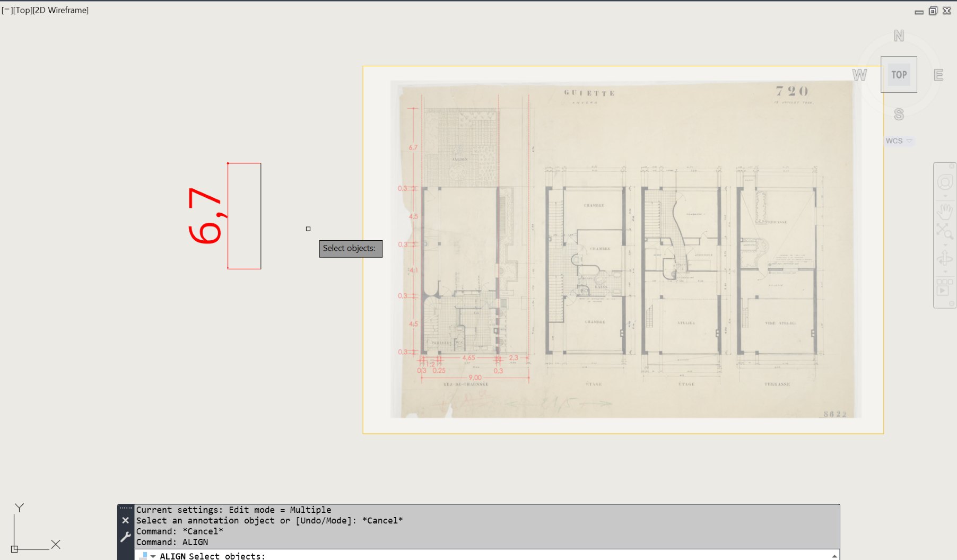
Task: Open ShowMotion from the navigation bar
Action: coord(944,287)
